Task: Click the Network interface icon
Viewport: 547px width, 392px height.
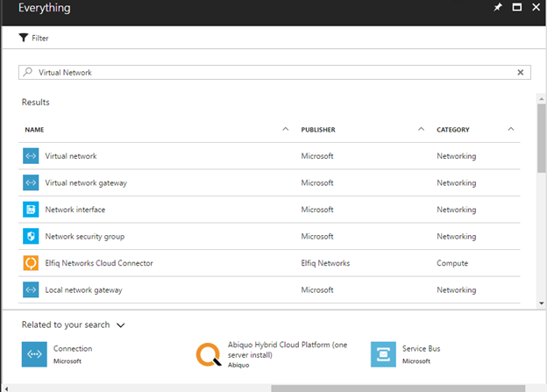Action: [31, 210]
